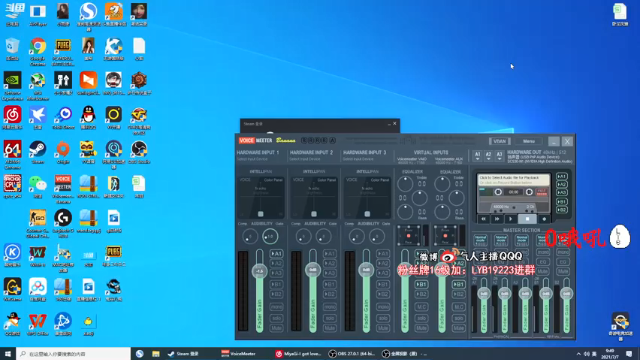This screenshot has height=360, width=640.
Task: Open the Windows Start menu
Action: point(8,353)
